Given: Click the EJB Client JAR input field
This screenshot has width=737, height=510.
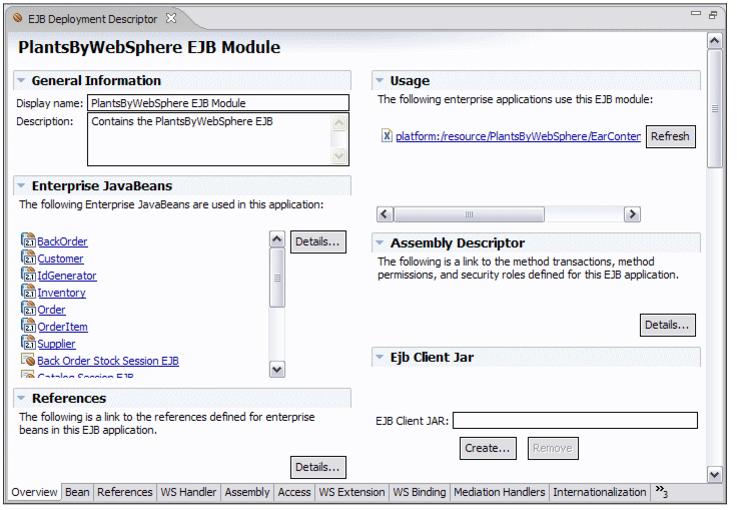Looking at the screenshot, I should pos(575,420).
